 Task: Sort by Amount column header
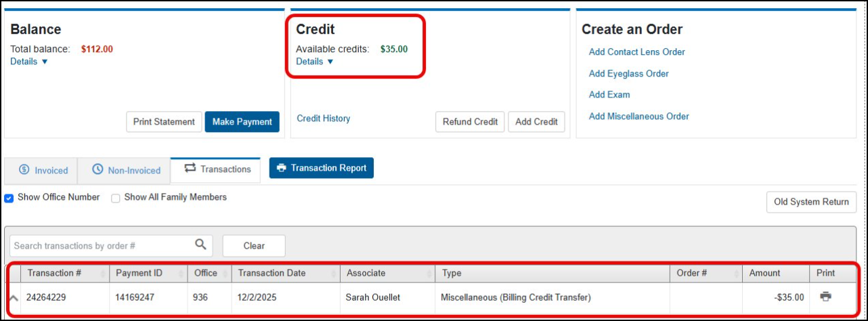[x=764, y=273]
